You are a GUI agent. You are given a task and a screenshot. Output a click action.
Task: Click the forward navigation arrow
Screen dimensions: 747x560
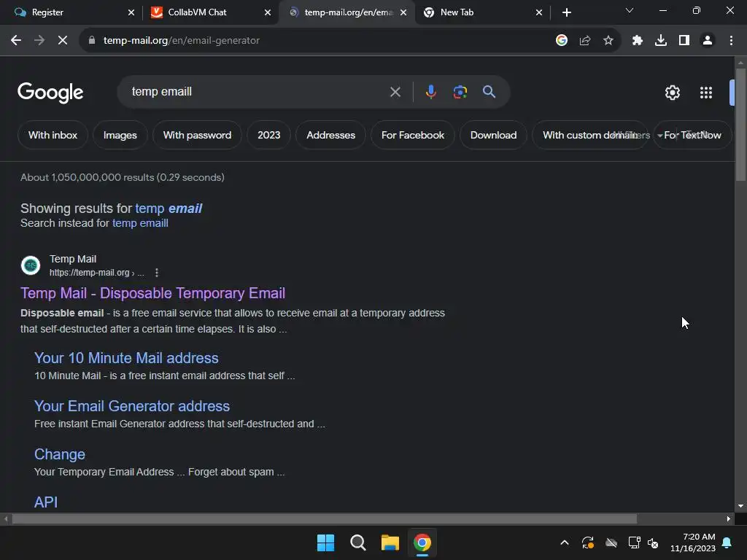coord(39,41)
